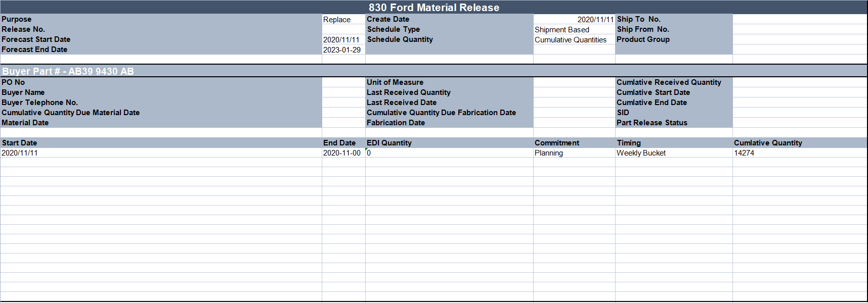
Task: Select the 'Cumlative Quantity' column header
Action: (800, 143)
